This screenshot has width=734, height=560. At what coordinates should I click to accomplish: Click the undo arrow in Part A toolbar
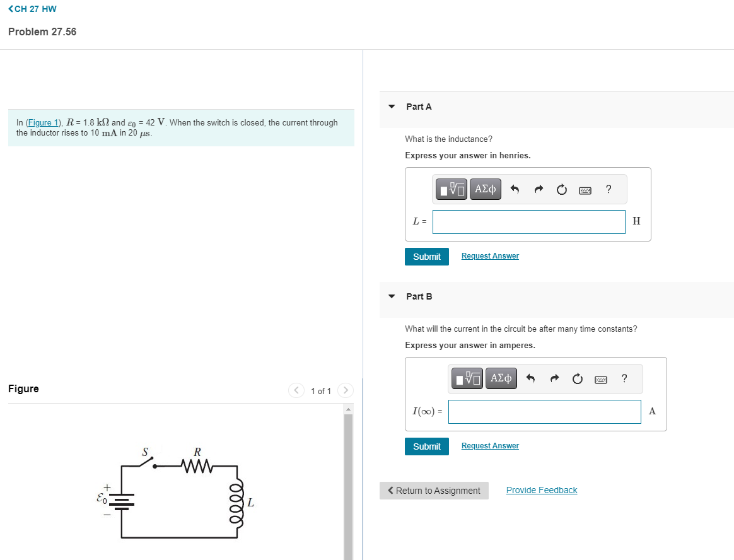click(x=515, y=189)
